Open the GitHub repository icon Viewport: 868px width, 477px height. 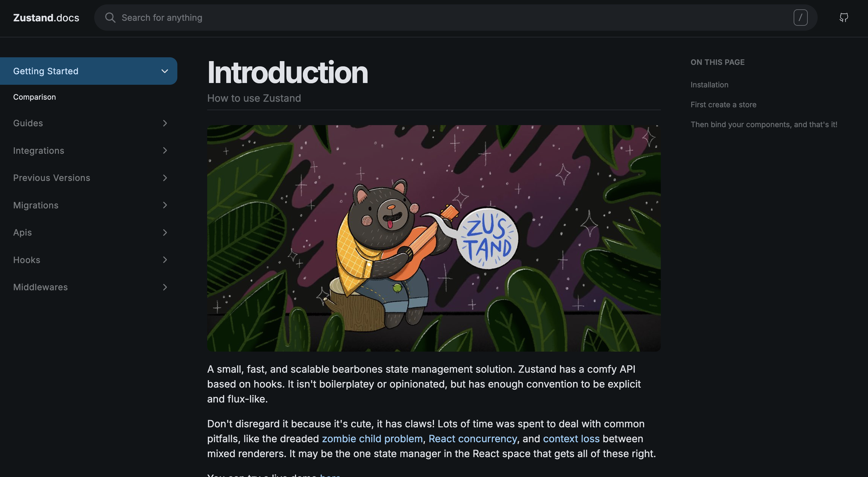[x=843, y=18]
